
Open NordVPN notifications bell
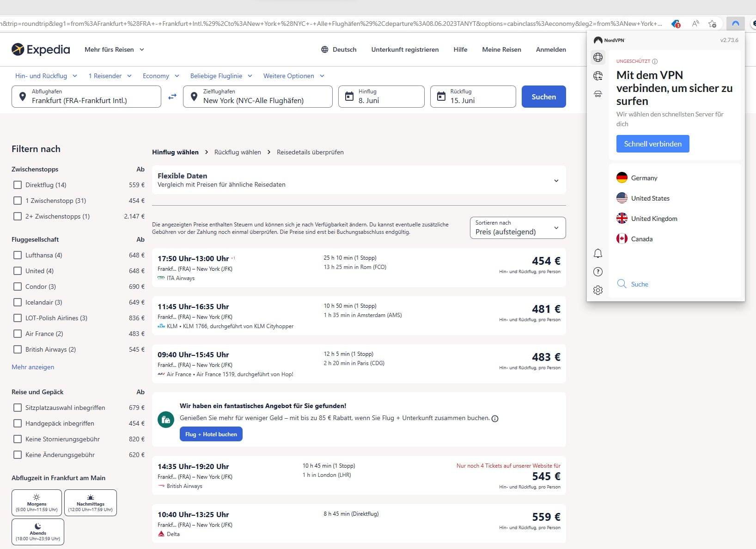[598, 253]
